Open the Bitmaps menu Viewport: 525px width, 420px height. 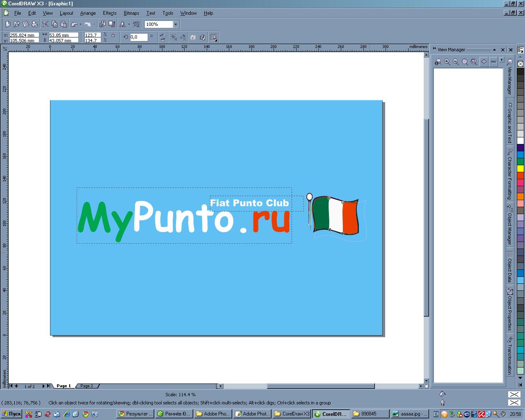(x=131, y=13)
